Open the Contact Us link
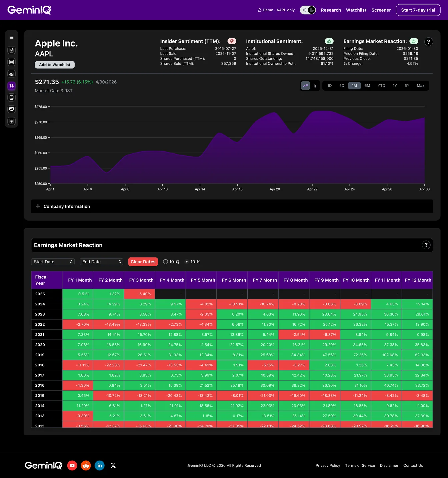Image resolution: width=448 pixels, height=478 pixels. [413, 465]
